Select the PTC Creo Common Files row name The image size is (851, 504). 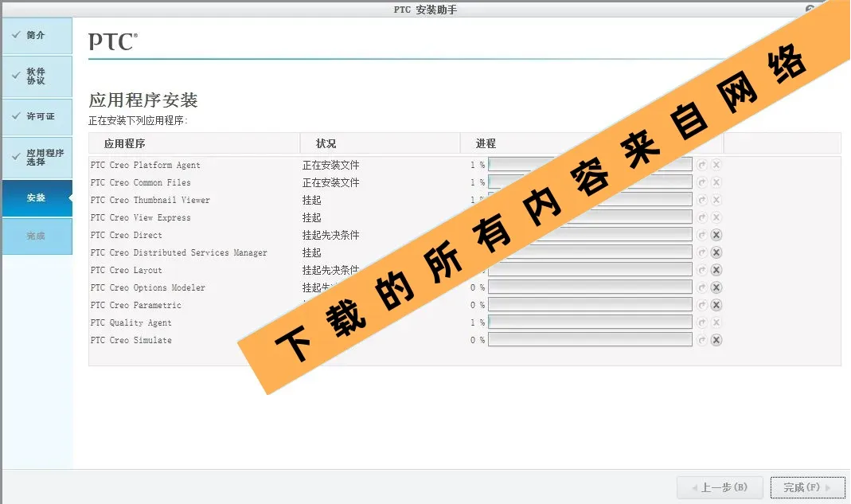point(141,182)
